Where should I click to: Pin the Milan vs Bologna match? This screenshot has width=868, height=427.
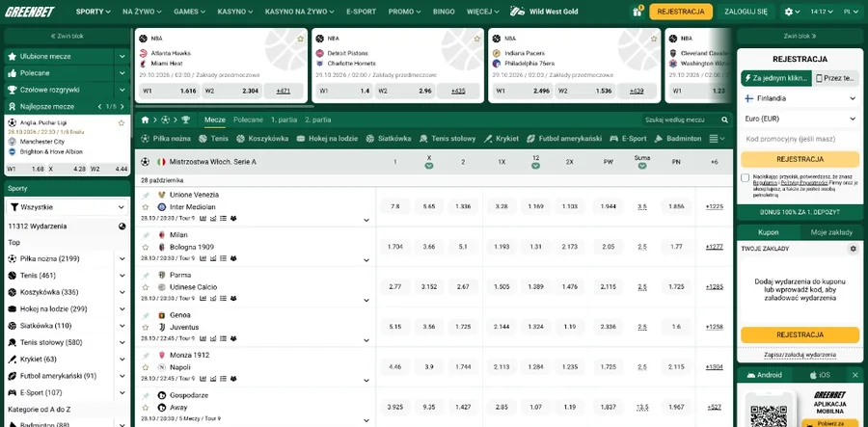click(146, 235)
